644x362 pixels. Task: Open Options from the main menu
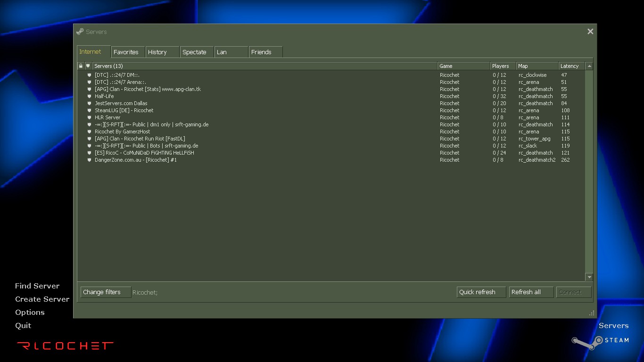[30, 313]
